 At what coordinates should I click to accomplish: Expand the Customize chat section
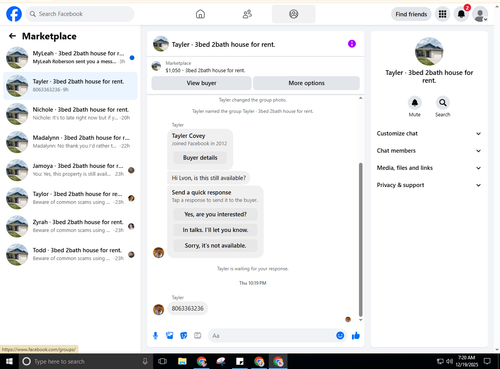[429, 134]
